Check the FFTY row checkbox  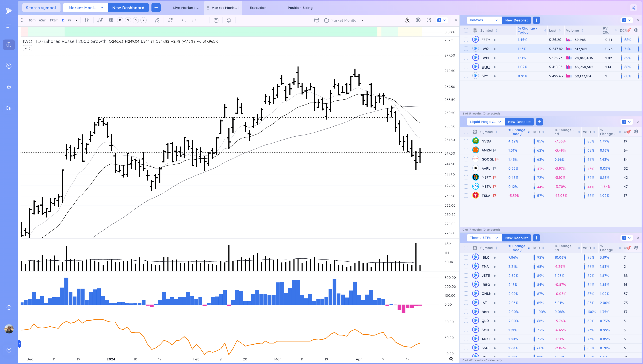466,40
